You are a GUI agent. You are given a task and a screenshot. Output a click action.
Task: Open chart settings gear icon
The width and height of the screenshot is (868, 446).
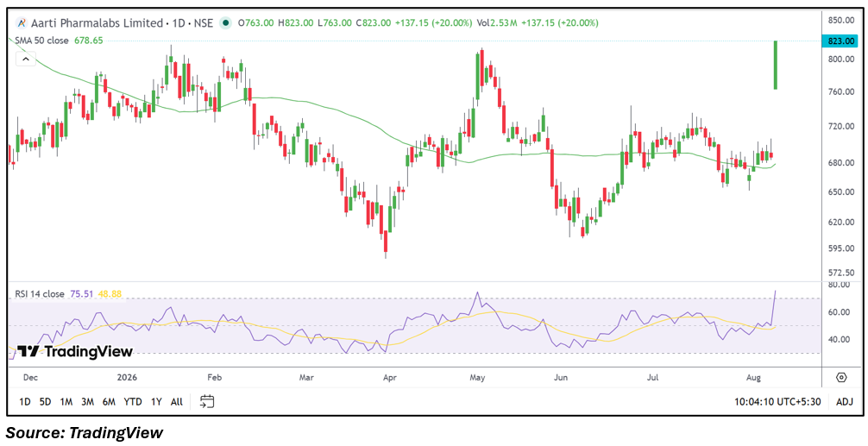click(841, 378)
